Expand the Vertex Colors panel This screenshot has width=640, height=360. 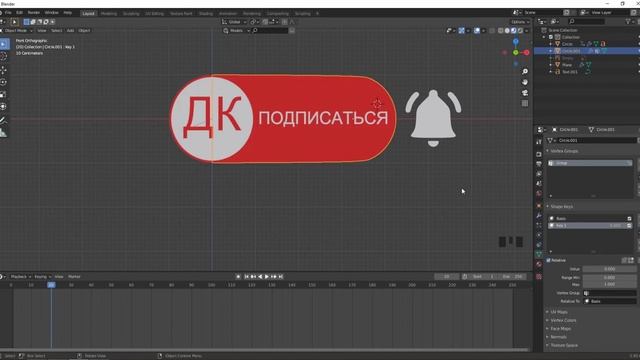click(562, 320)
